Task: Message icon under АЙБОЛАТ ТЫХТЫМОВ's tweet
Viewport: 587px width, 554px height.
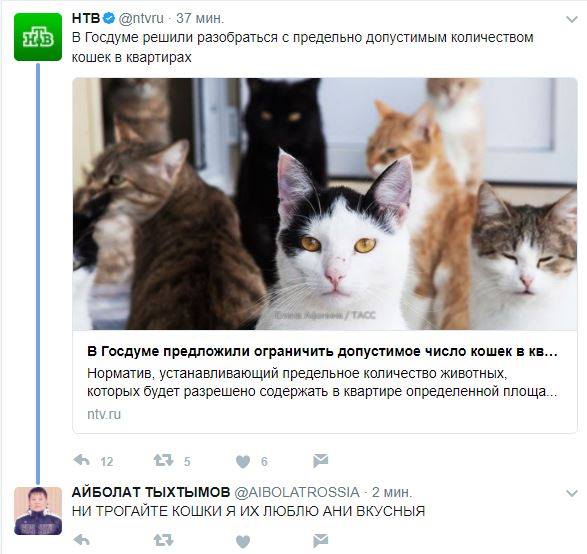Action: click(320, 540)
